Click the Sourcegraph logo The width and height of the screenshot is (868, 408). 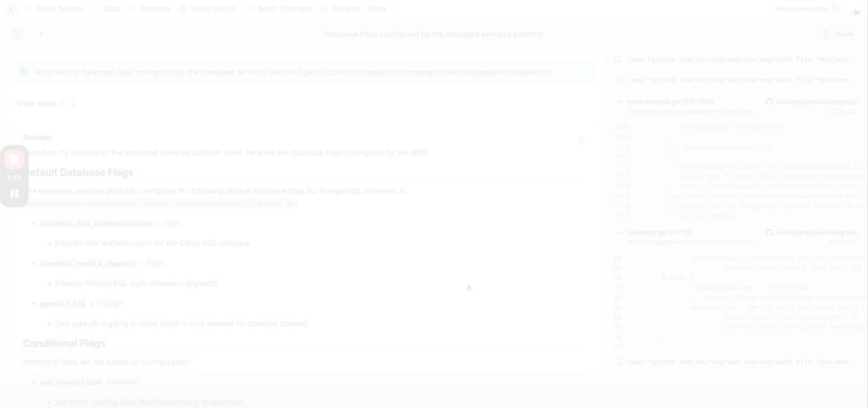point(11,9)
